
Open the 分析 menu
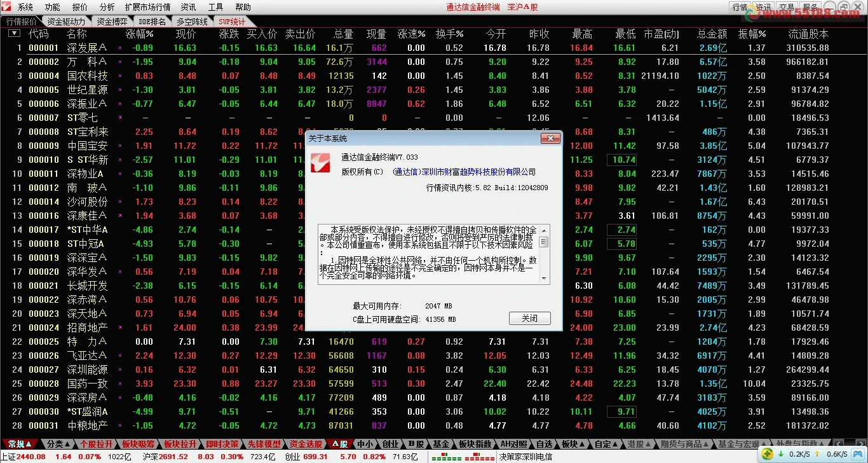click(x=107, y=7)
